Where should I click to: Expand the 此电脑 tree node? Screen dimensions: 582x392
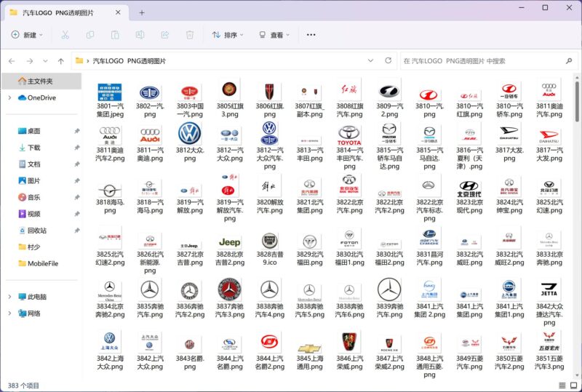[x=9, y=297]
